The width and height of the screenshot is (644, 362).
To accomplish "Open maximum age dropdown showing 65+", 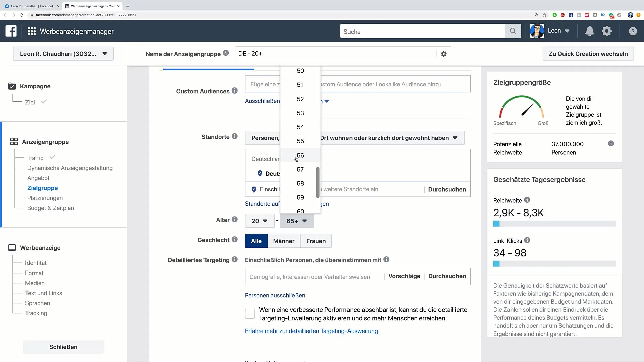I will pos(297,221).
